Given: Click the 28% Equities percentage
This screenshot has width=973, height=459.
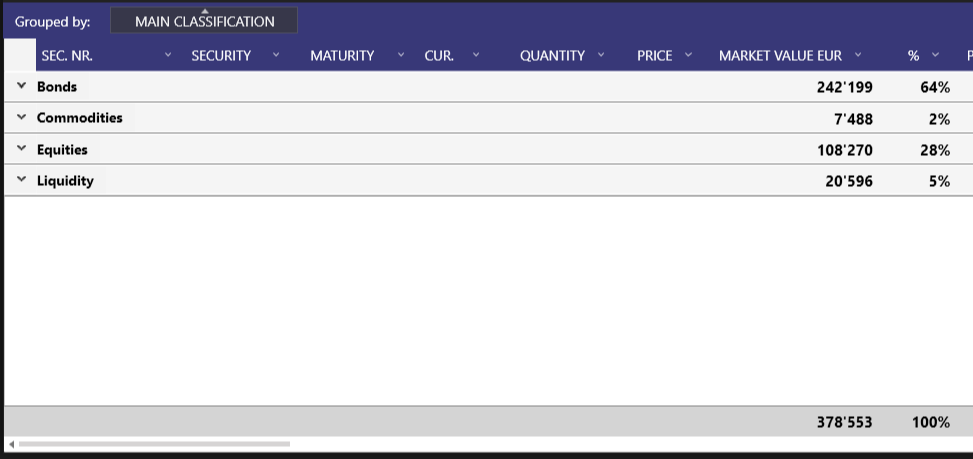Looking at the screenshot, I should (x=935, y=150).
